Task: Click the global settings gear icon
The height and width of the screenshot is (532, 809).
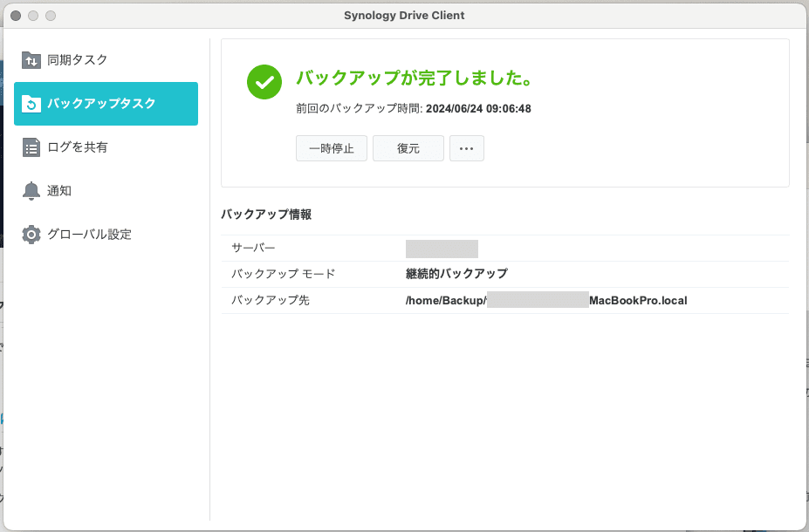Action: coord(31,235)
